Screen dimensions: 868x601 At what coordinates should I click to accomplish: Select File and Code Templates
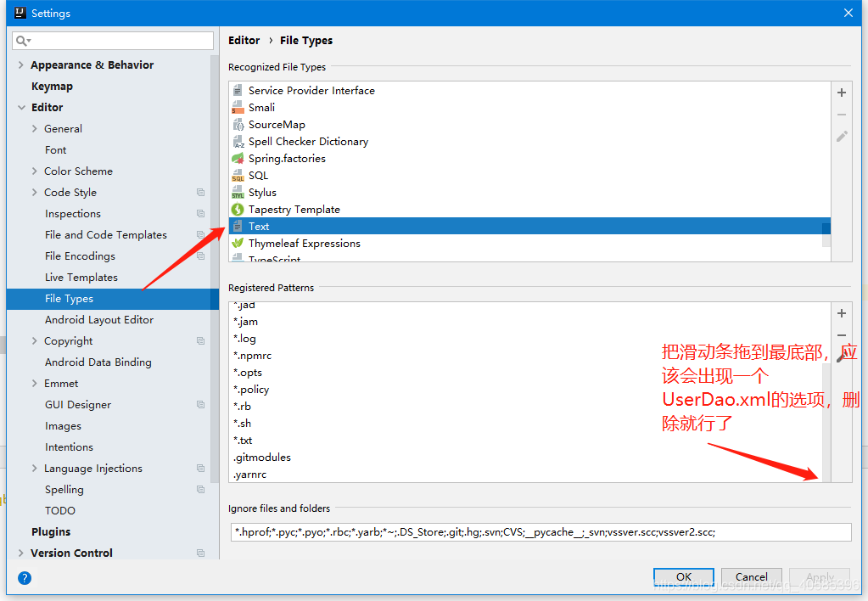[x=106, y=235]
